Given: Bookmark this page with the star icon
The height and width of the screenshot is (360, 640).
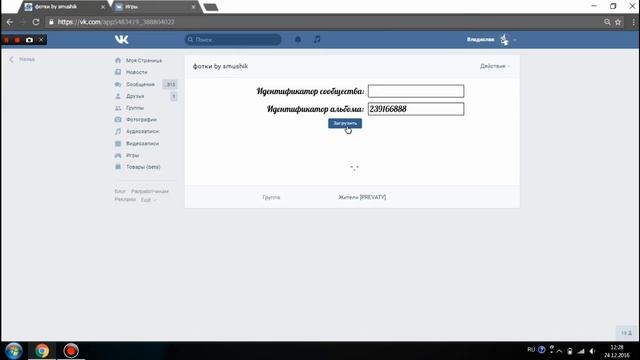Looking at the screenshot, I should point(618,22).
